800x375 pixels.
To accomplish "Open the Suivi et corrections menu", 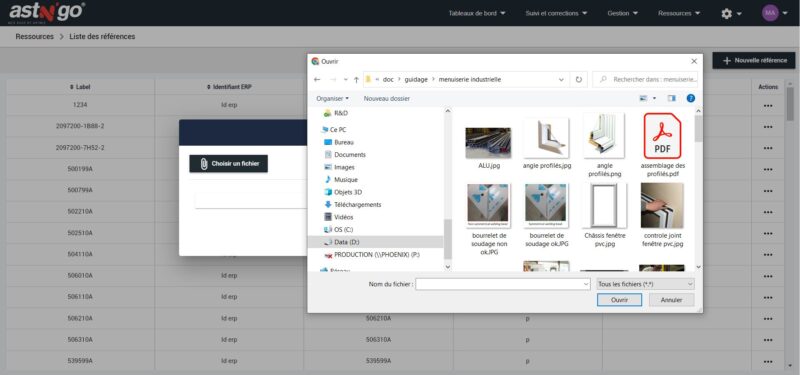I will point(556,13).
